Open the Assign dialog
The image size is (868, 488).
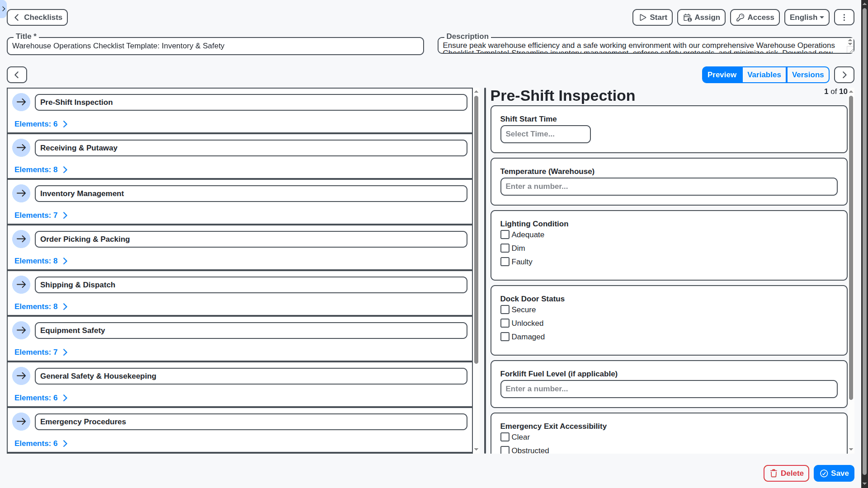[x=701, y=17]
